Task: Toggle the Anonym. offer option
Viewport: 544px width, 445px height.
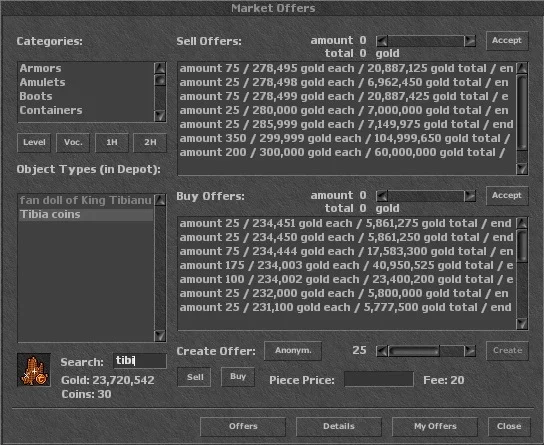Action: pyautogui.click(x=293, y=351)
